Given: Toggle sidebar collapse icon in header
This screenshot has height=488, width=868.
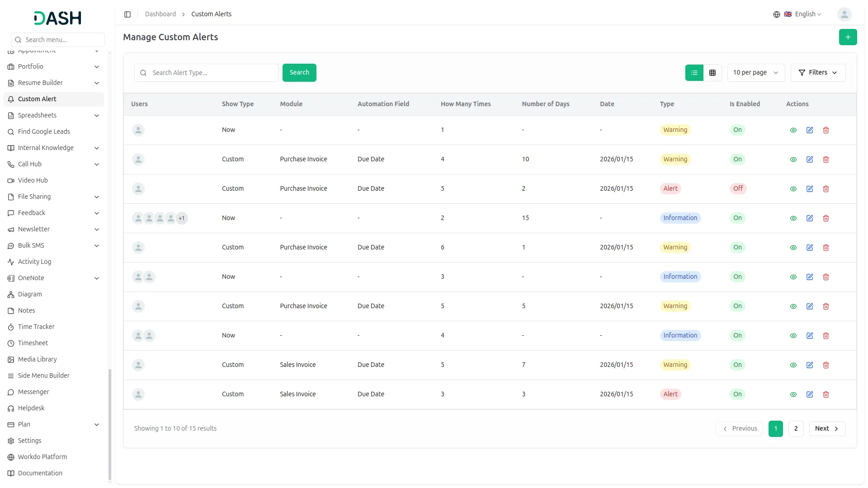Looking at the screenshot, I should [127, 14].
